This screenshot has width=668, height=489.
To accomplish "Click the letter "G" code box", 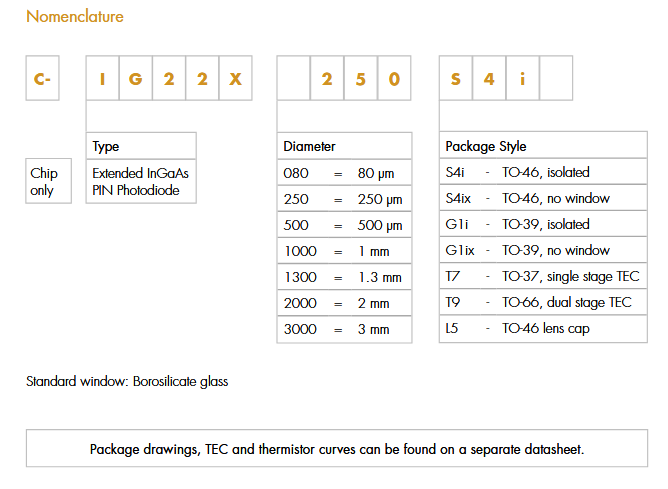I will click(x=137, y=80).
